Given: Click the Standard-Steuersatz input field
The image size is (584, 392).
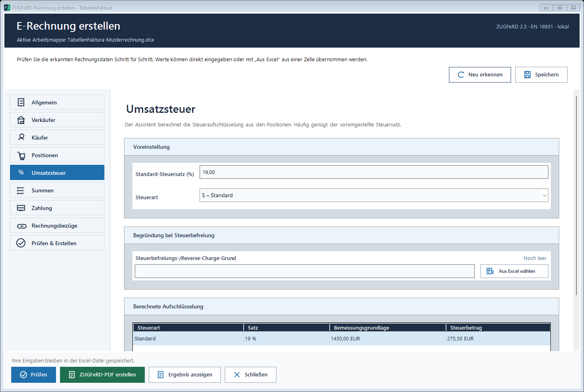Looking at the screenshot, I should tap(374, 172).
